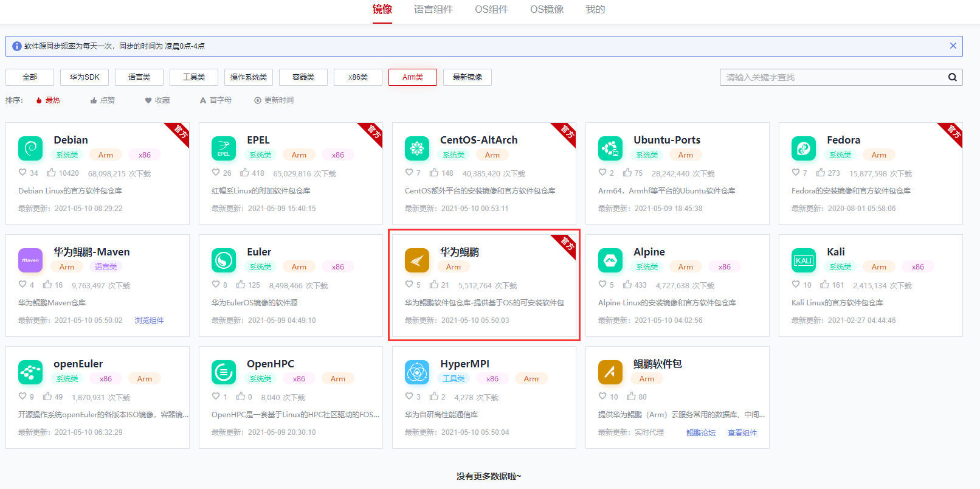The height and width of the screenshot is (489, 980).
Task: Open the 查看组件 link
Action: [x=742, y=433]
